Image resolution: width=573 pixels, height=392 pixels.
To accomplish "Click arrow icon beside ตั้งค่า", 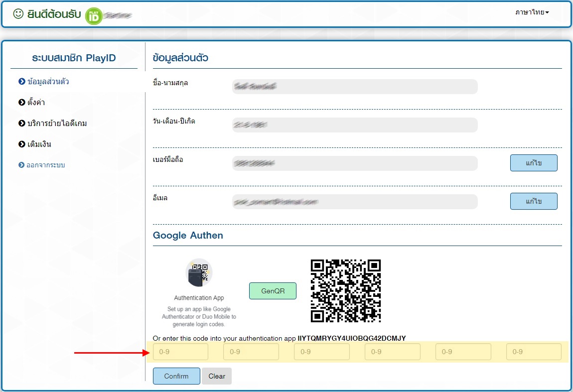I will 22,102.
